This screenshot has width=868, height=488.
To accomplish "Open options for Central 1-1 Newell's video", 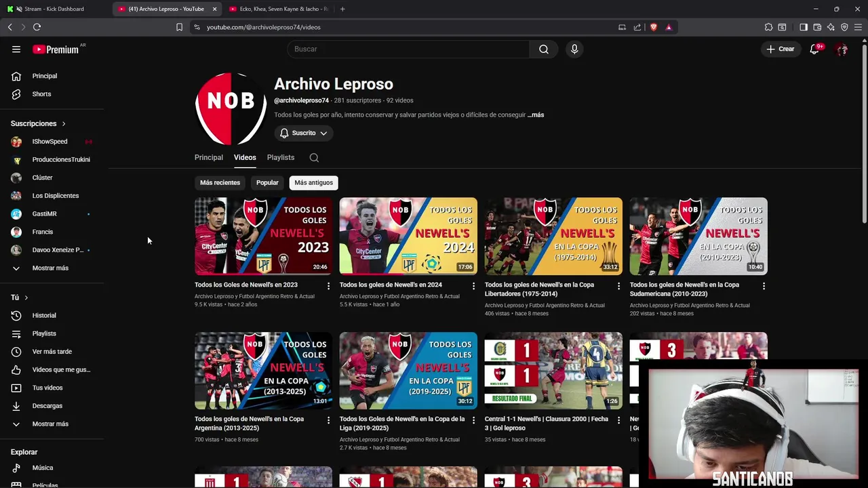I will pos(618,420).
